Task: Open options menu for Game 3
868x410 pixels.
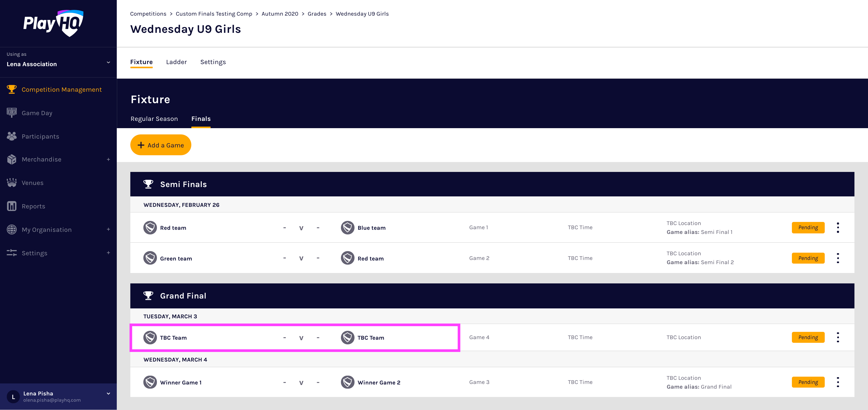Action: (838, 382)
